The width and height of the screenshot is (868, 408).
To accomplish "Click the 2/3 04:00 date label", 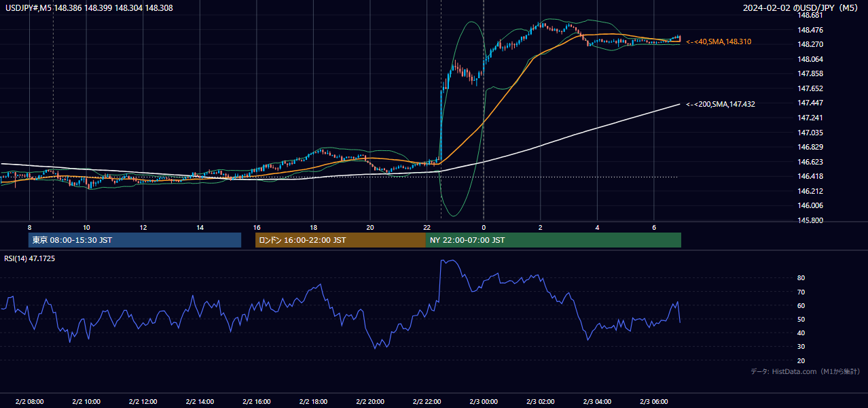I will tap(597, 402).
